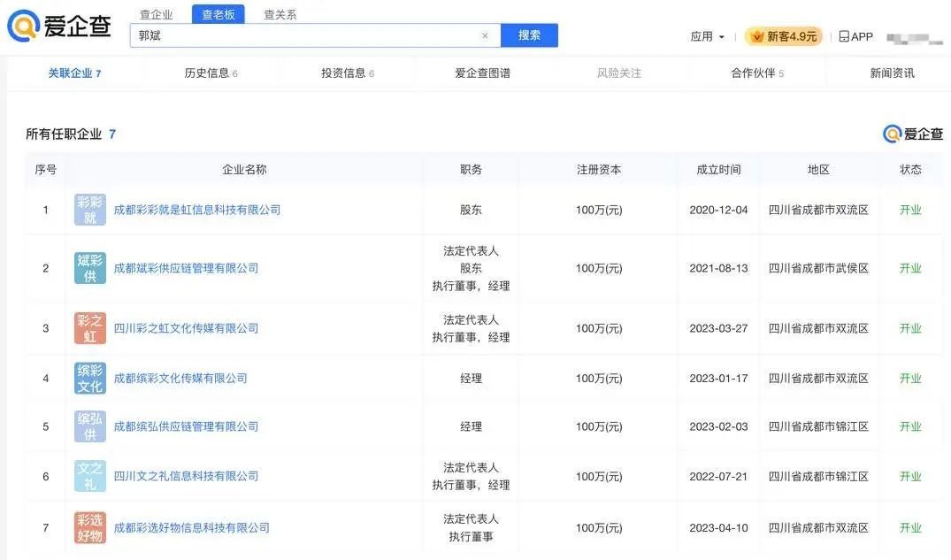Click the 爱企查 logo at top left

click(x=59, y=26)
